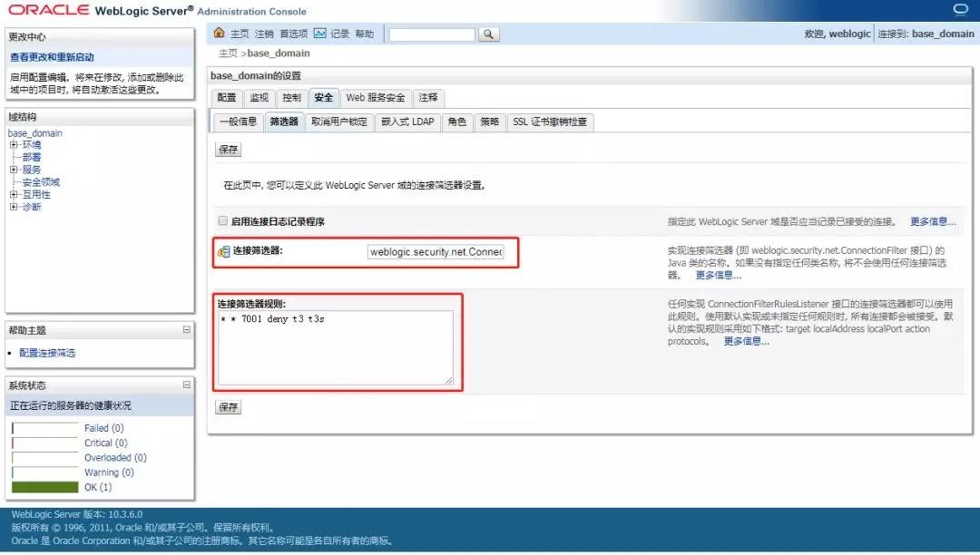Click the 主页 breadcrumb link
Viewport: 980px width, 555px height.
[228, 54]
